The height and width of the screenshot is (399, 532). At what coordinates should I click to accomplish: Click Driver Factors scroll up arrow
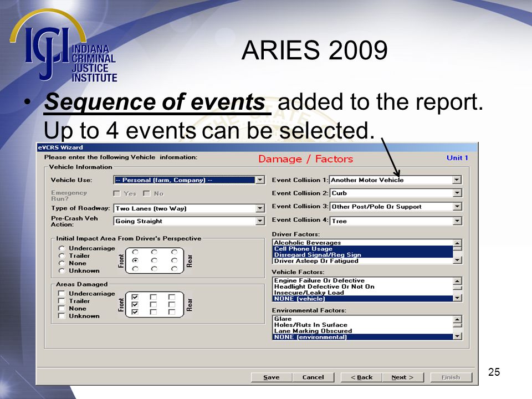point(457,243)
